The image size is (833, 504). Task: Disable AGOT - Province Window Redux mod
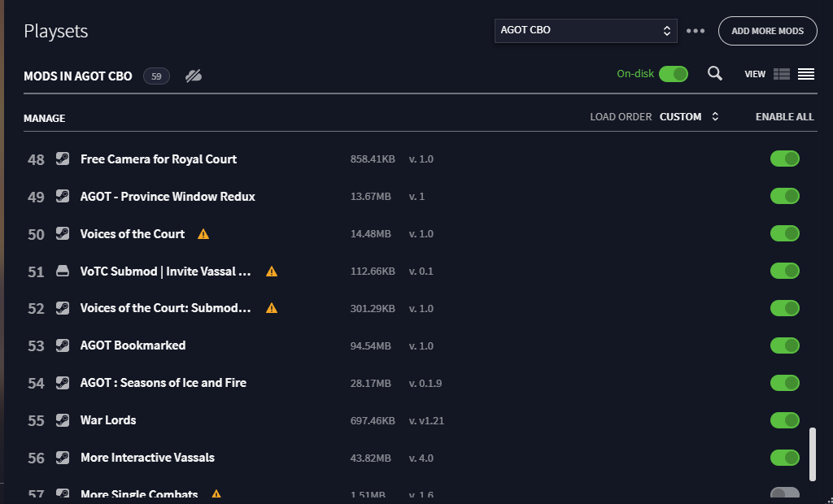click(785, 196)
